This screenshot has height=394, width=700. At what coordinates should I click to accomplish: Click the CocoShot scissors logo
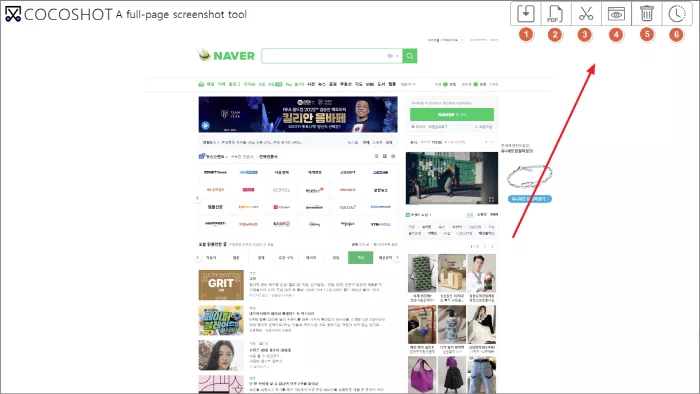[x=13, y=14]
